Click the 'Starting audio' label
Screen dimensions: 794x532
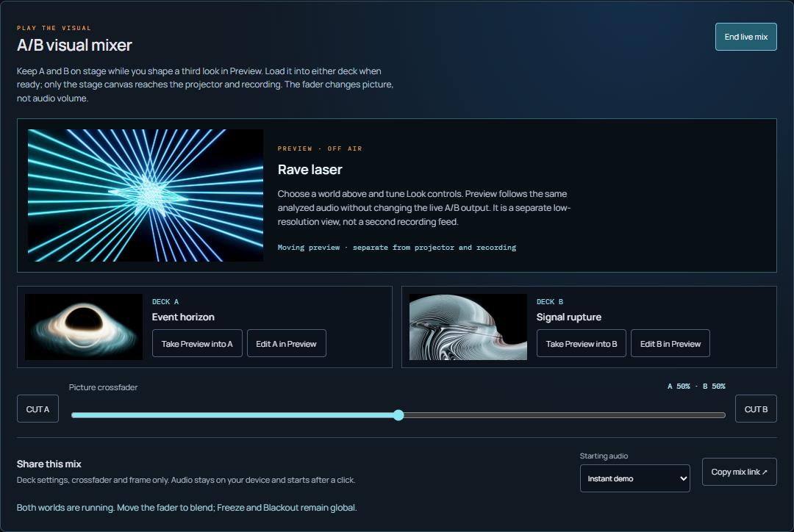604,456
